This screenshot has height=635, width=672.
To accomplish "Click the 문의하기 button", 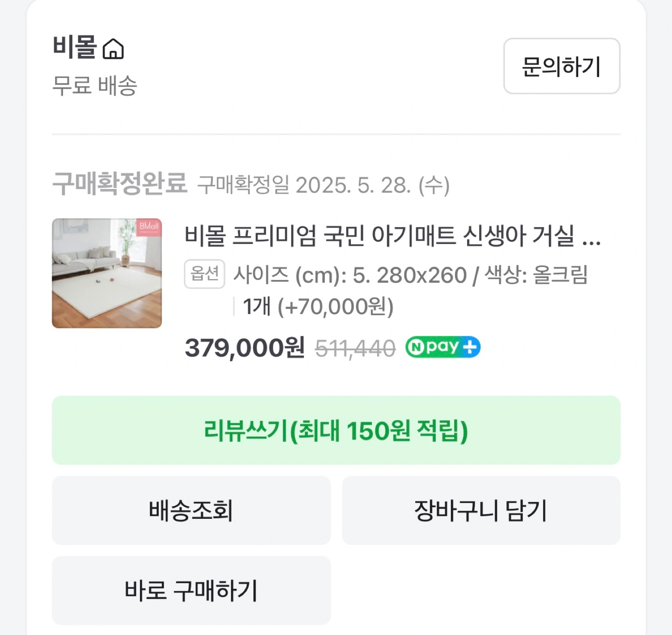I will pyautogui.click(x=562, y=66).
